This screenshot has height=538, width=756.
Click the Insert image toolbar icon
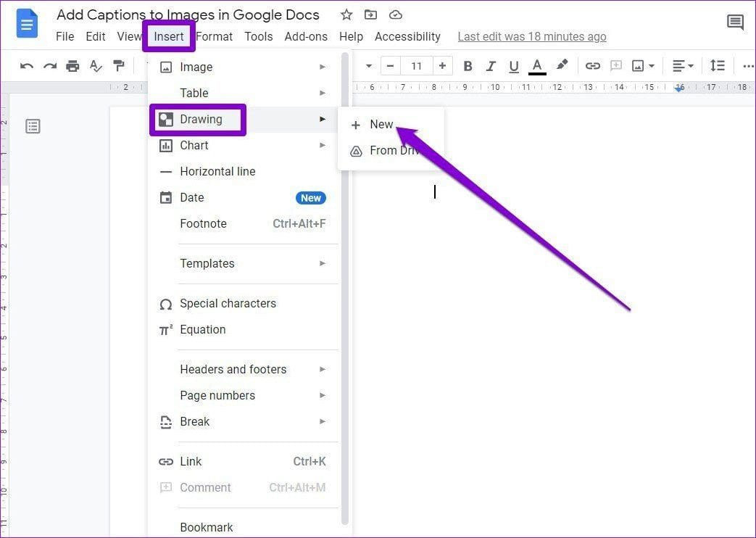[638, 65]
